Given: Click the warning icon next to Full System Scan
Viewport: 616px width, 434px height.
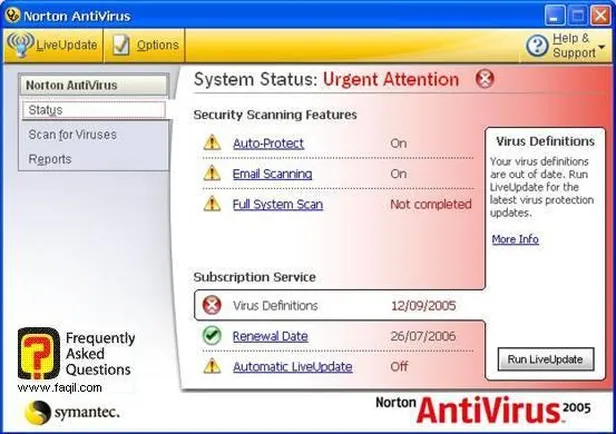Looking at the screenshot, I should tap(211, 204).
